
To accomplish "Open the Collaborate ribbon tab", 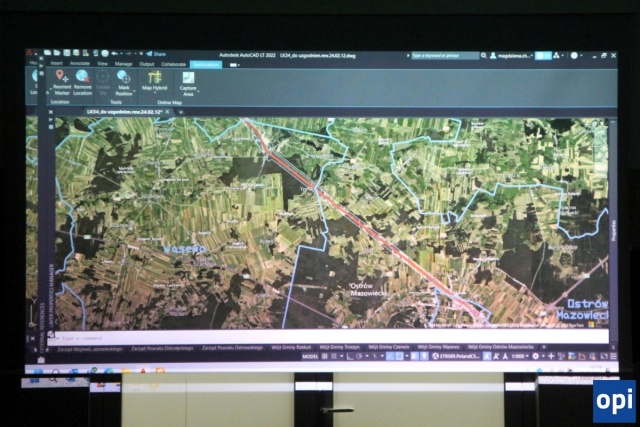I will pyautogui.click(x=174, y=64).
